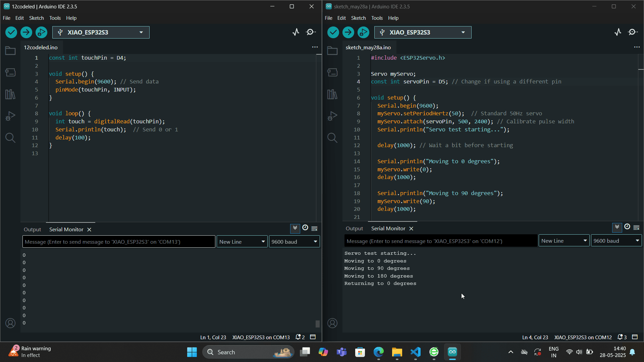Switch to Output tab in sketch_may28a window
The image size is (644, 362).
[354, 229]
